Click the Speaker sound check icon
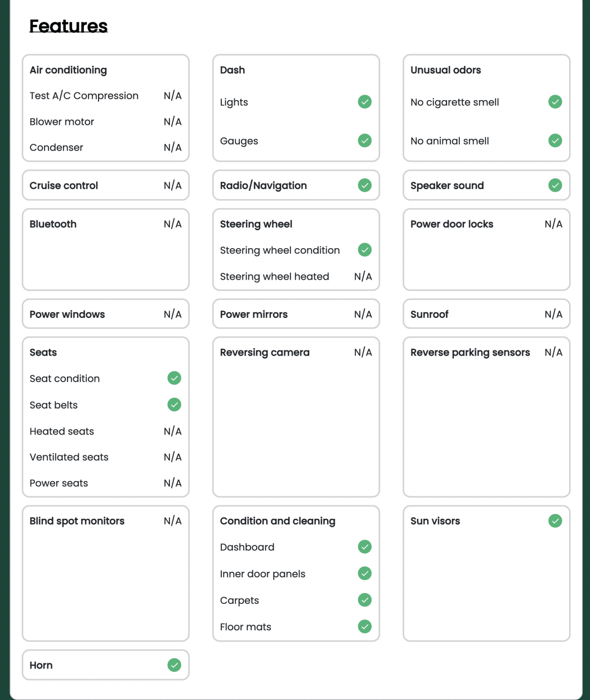This screenshot has width=590, height=700. coord(555,185)
